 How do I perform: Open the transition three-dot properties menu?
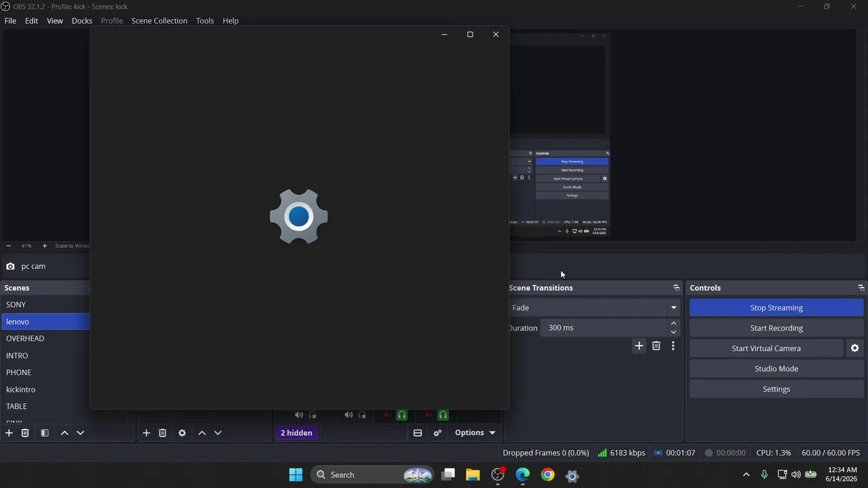[x=673, y=346]
